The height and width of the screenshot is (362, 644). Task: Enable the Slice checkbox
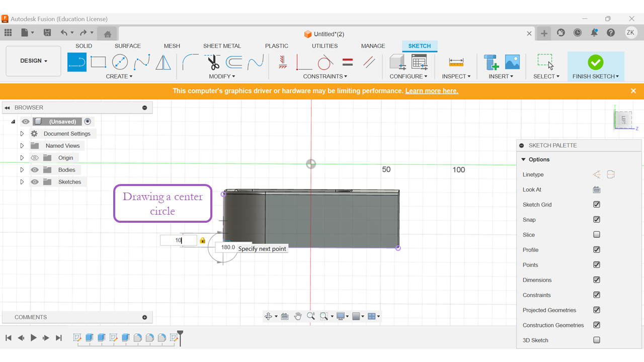[x=597, y=235]
